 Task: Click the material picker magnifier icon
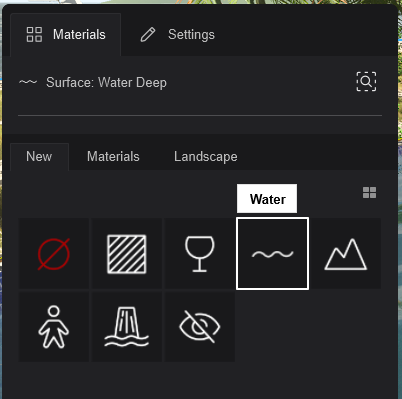[366, 81]
